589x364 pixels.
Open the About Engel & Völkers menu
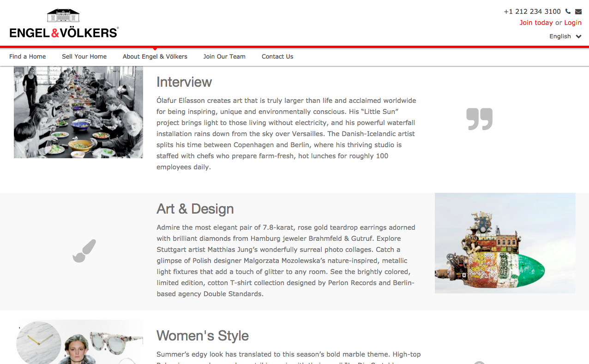(155, 57)
